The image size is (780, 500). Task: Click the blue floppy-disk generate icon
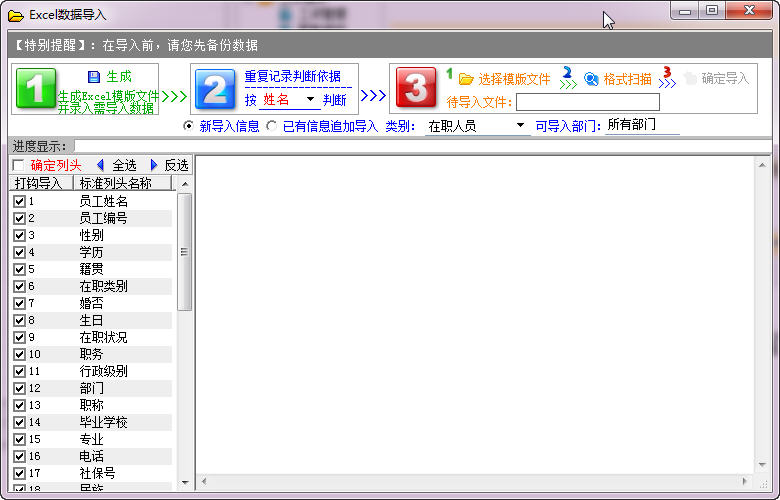click(x=94, y=77)
